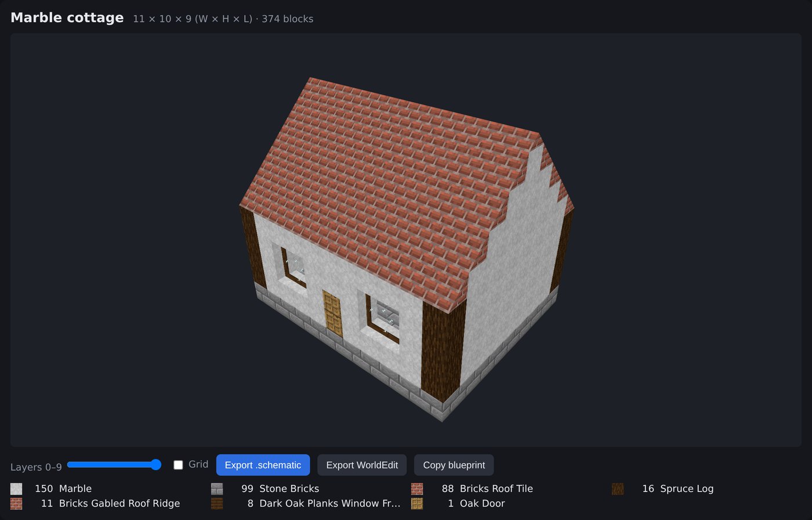
Task: Click the Bricks Gabled Roof Ridge icon
Action: [x=16, y=503]
